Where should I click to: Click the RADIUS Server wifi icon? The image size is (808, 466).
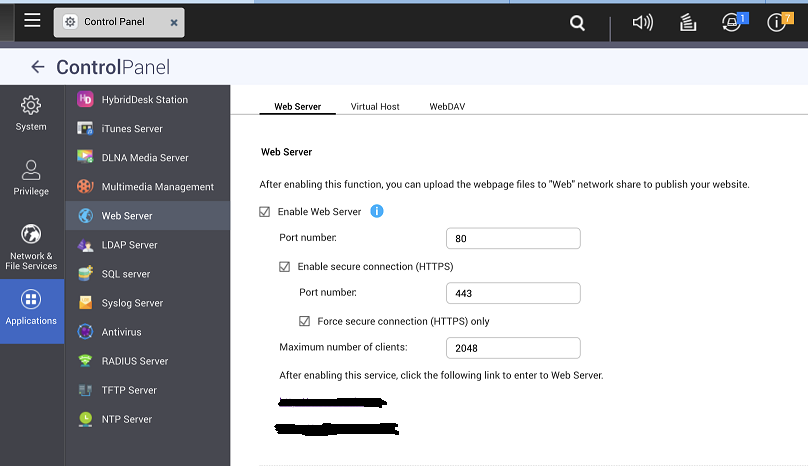[85, 360]
